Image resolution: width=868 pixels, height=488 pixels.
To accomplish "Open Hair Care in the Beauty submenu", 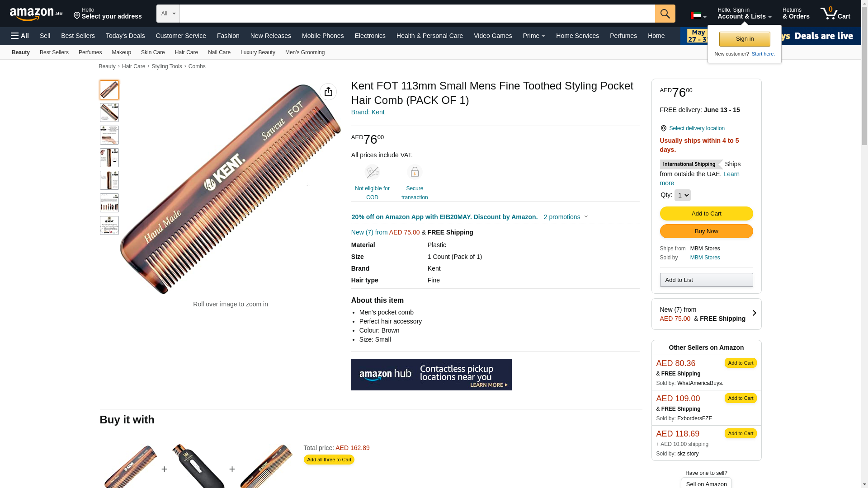I will (186, 52).
